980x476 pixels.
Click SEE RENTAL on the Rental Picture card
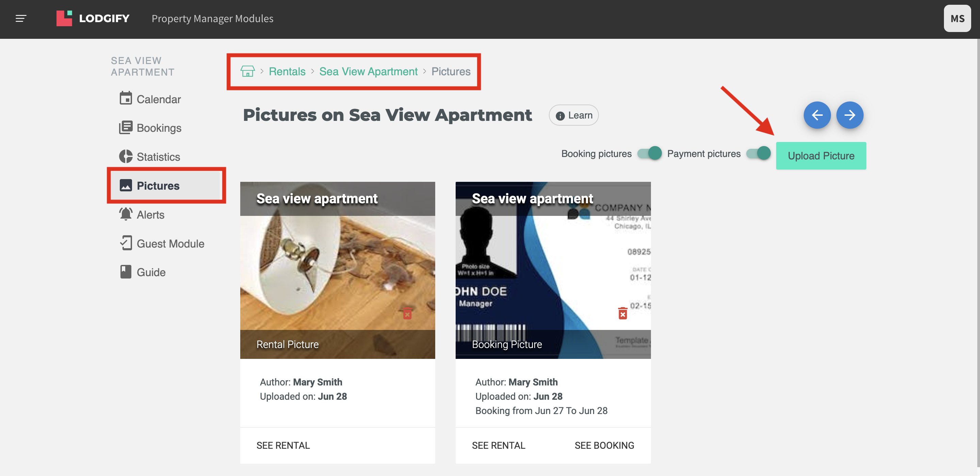click(x=283, y=445)
